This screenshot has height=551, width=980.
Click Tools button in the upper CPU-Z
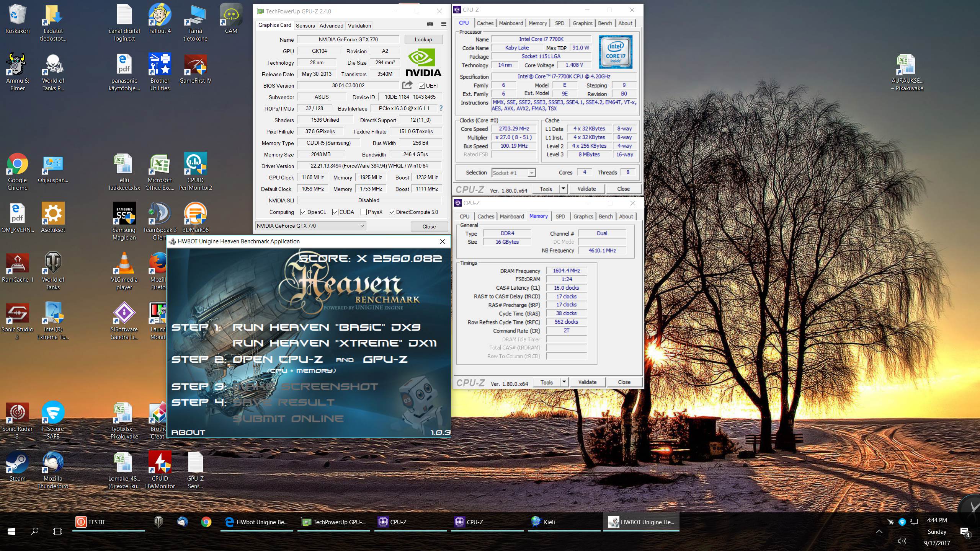(x=546, y=189)
